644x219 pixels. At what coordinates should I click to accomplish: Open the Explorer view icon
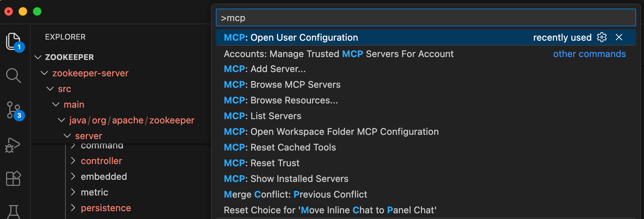14,41
